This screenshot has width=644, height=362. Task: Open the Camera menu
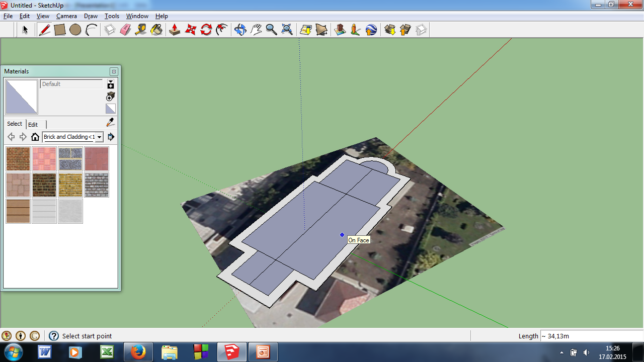[66, 16]
